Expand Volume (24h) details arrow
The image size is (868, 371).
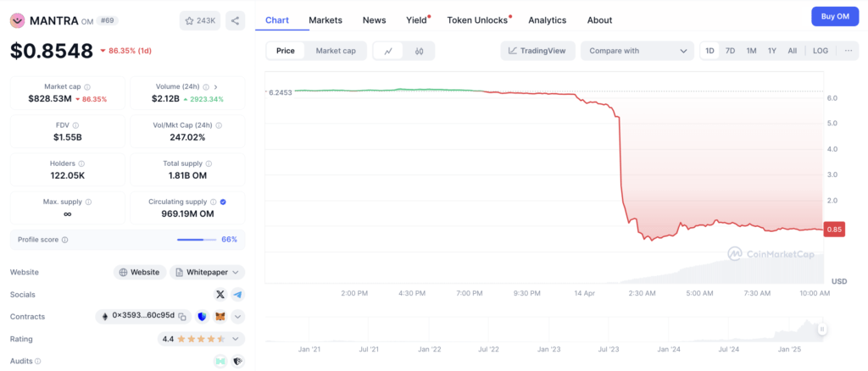(x=215, y=86)
